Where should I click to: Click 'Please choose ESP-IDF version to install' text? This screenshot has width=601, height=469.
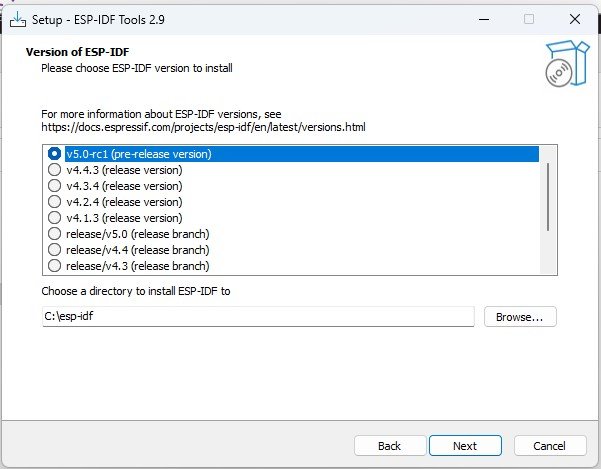pyautogui.click(x=137, y=68)
